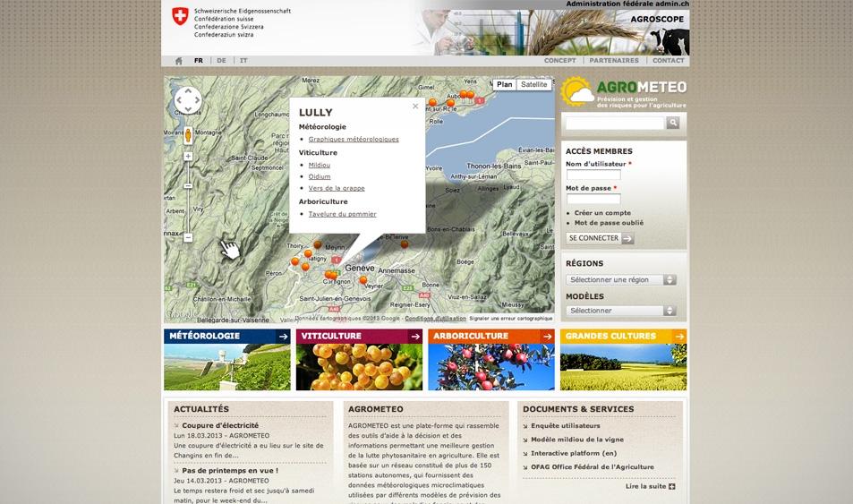
Task: Click the Viticulture banner arrow
Action: tap(415, 337)
